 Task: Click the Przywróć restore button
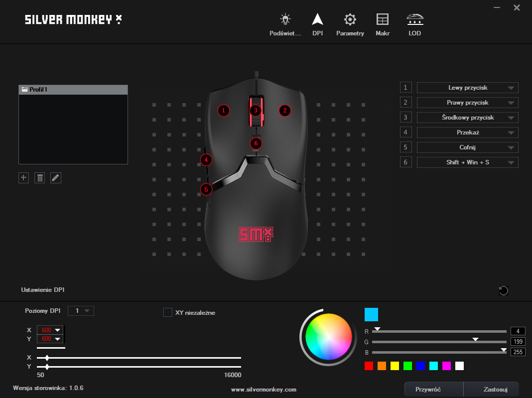coord(434,389)
